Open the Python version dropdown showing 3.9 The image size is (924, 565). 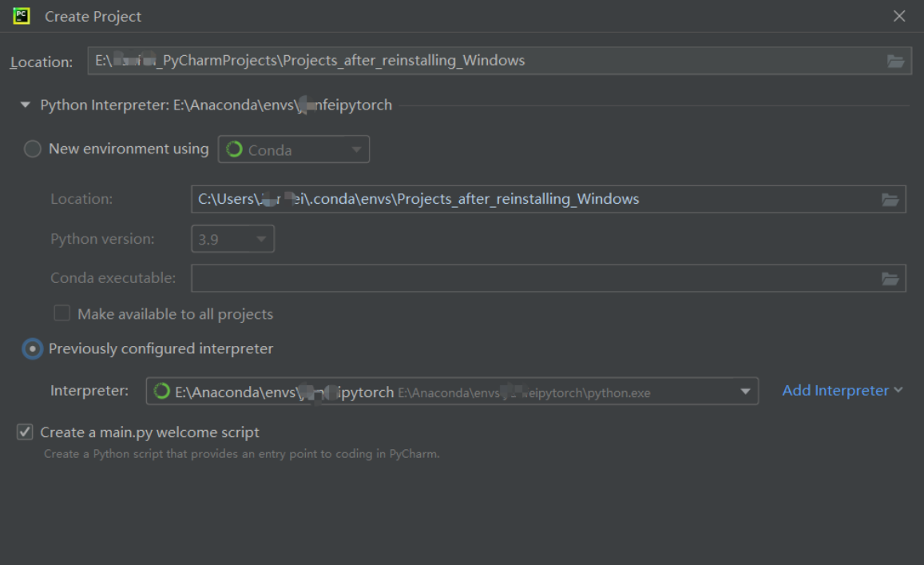coord(262,238)
